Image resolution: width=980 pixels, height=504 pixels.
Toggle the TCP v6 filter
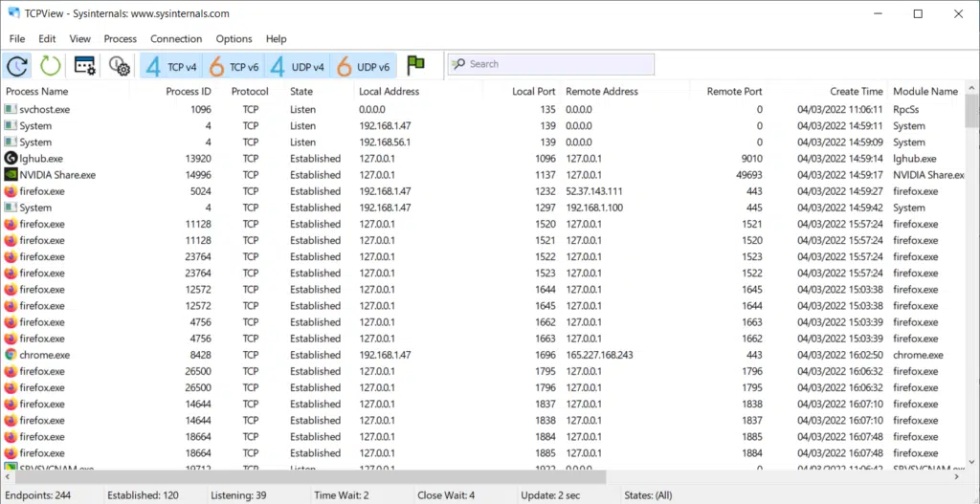(234, 66)
